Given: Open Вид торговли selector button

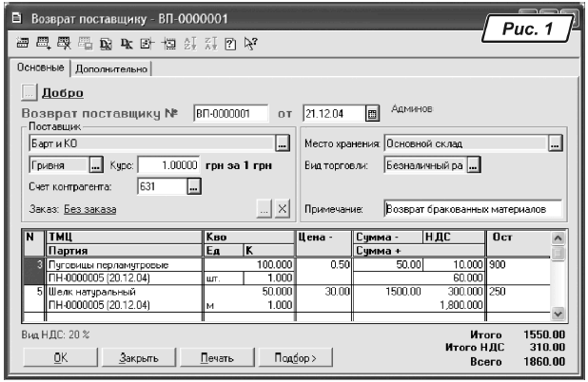Looking at the screenshot, I should click(473, 164).
